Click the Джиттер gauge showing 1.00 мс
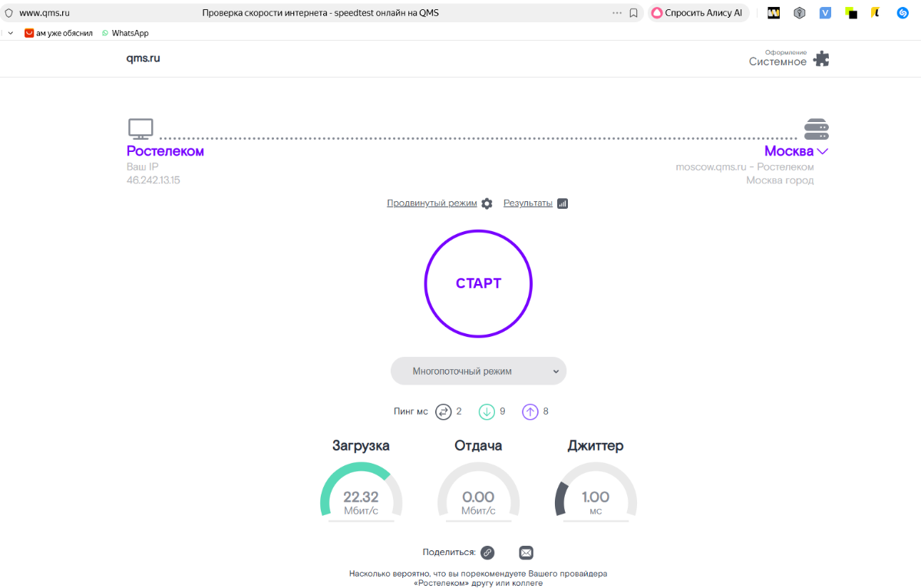 click(596, 492)
